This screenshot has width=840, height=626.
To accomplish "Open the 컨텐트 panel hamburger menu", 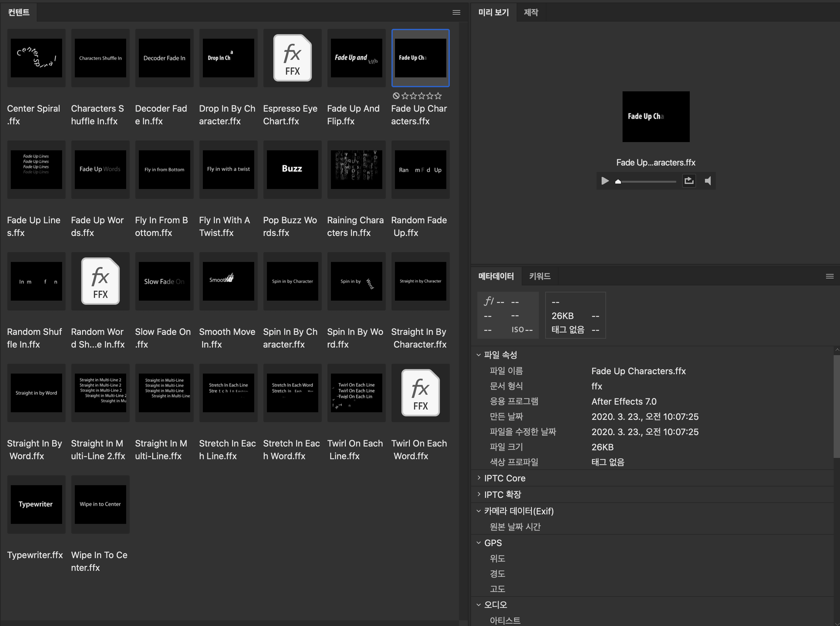I will (456, 12).
